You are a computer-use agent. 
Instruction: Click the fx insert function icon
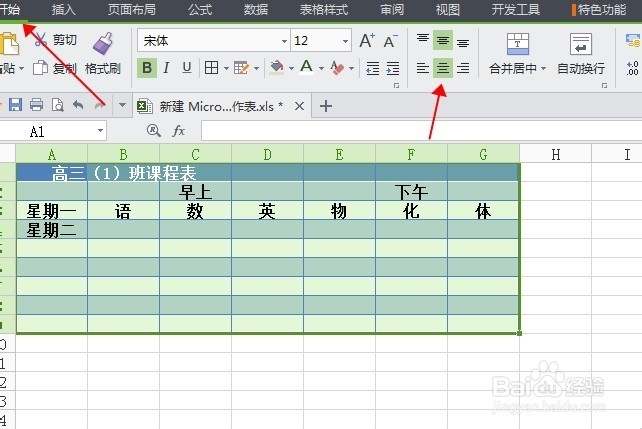coord(179,131)
